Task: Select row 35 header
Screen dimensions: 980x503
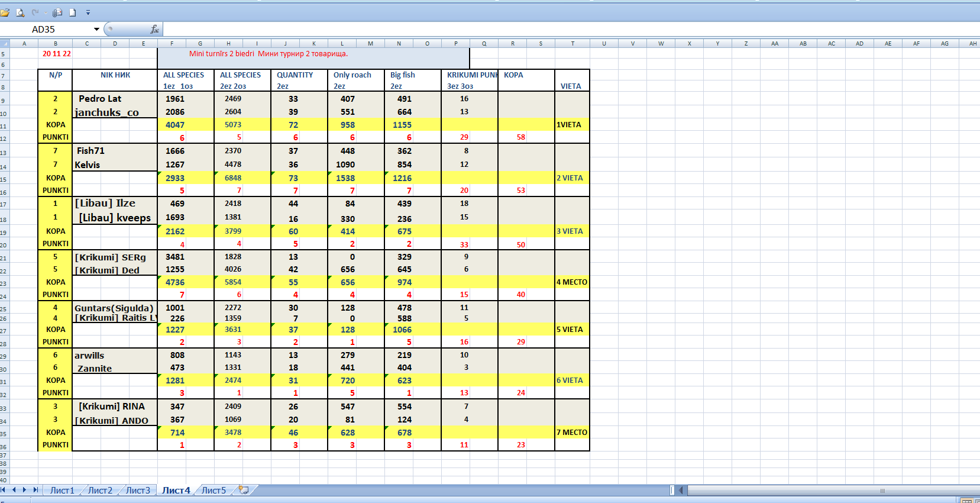Action: point(5,433)
